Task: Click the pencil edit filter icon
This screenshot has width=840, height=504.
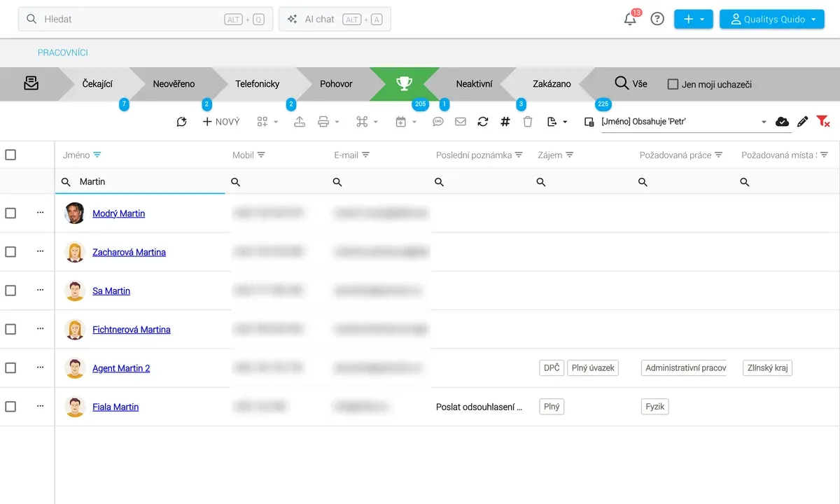Action: tap(803, 122)
